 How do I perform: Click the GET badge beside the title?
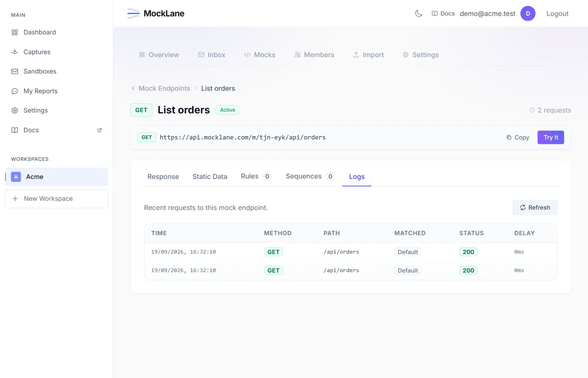pyautogui.click(x=141, y=110)
